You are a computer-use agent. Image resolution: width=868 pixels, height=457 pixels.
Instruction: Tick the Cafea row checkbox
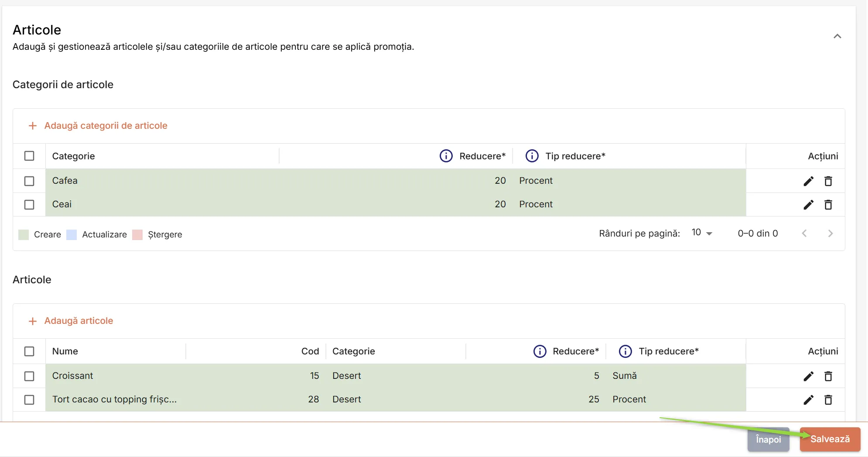point(29,181)
